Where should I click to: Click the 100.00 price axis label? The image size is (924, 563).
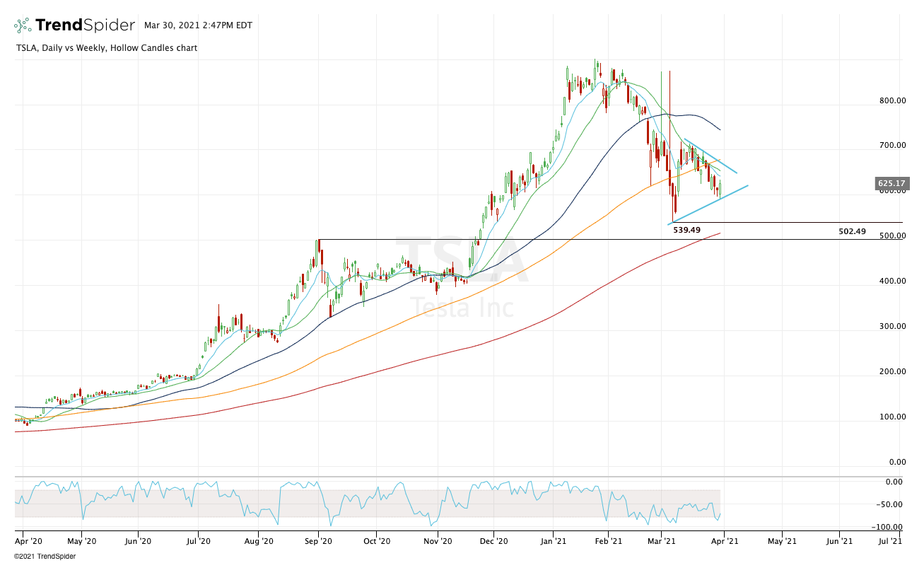(893, 417)
